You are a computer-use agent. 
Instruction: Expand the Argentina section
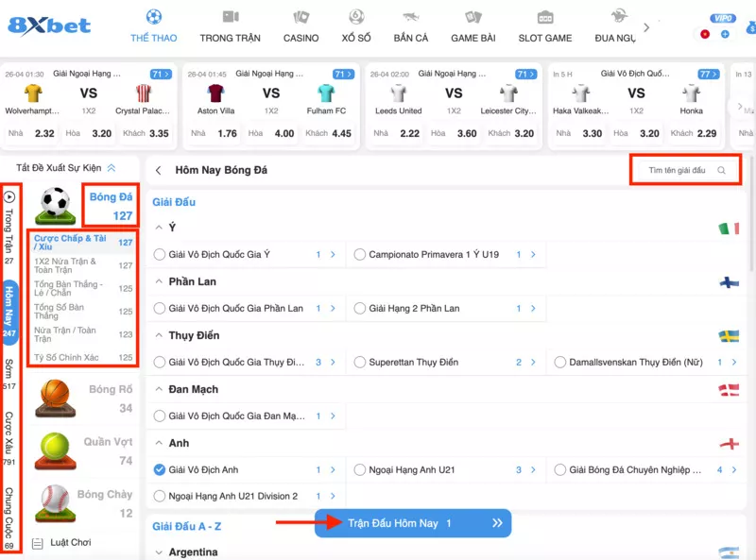159,552
